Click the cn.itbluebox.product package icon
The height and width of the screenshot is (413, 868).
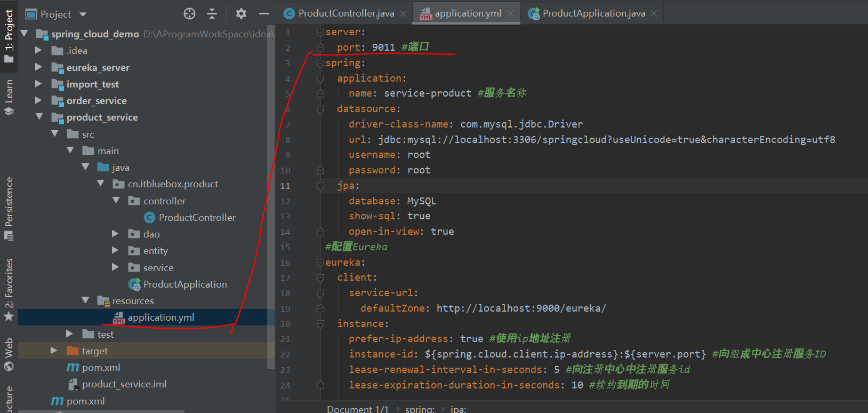coord(119,184)
